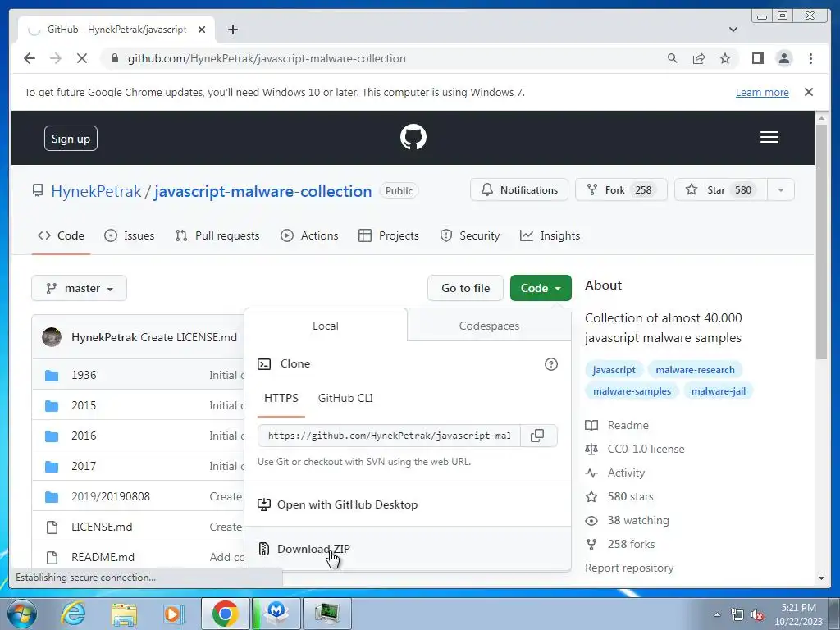Open the Chrome three-dot menu
This screenshot has width=840, height=630.
pyautogui.click(x=810, y=58)
